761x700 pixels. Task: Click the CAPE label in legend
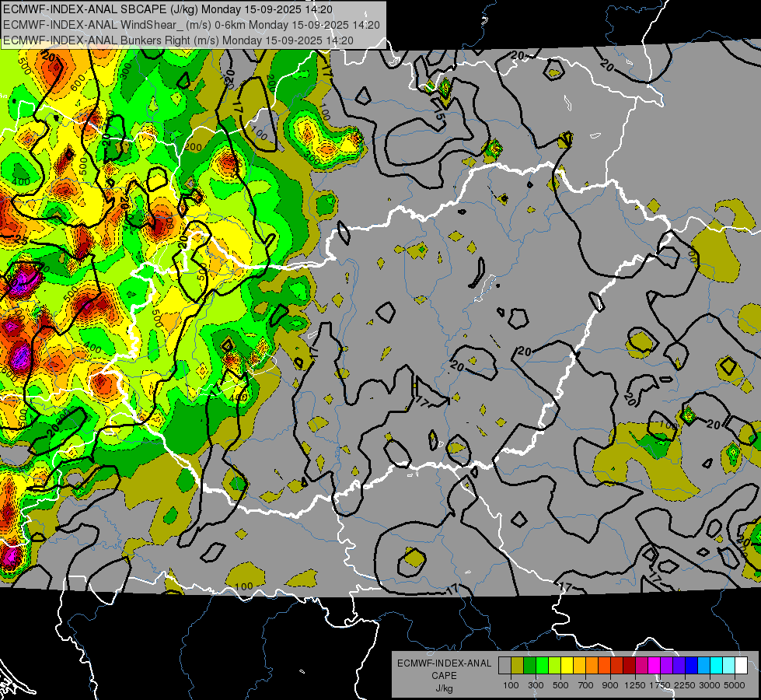444,676
